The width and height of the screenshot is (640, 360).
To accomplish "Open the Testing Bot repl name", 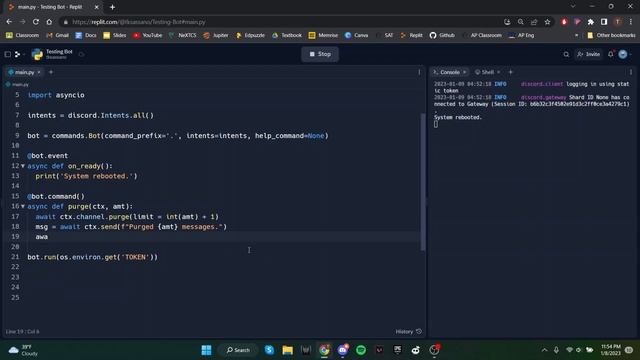I will (x=59, y=51).
